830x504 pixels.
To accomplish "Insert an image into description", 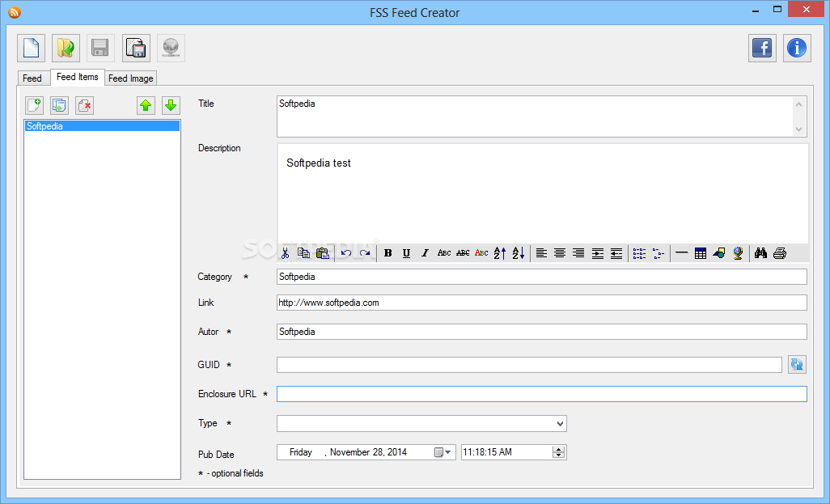I will (719, 253).
